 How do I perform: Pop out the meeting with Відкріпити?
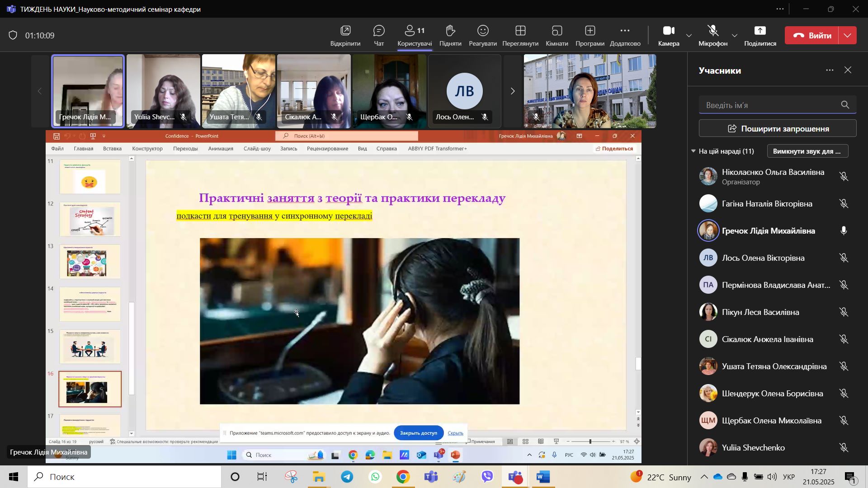coord(345,36)
